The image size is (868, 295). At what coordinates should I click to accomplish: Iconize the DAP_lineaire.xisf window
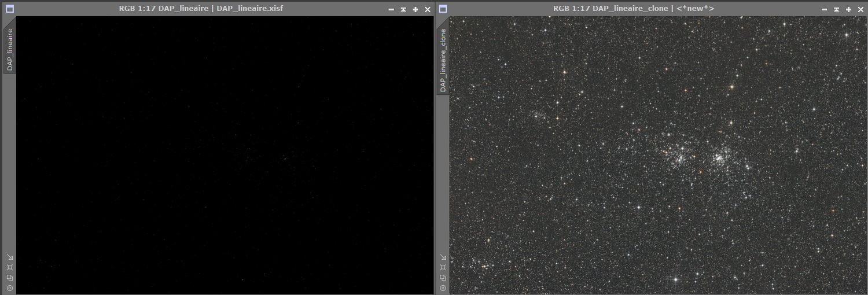(x=391, y=9)
